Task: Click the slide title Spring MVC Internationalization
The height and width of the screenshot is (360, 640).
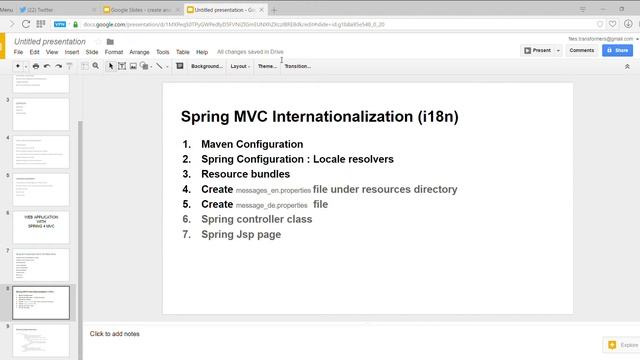Action: 320,117
